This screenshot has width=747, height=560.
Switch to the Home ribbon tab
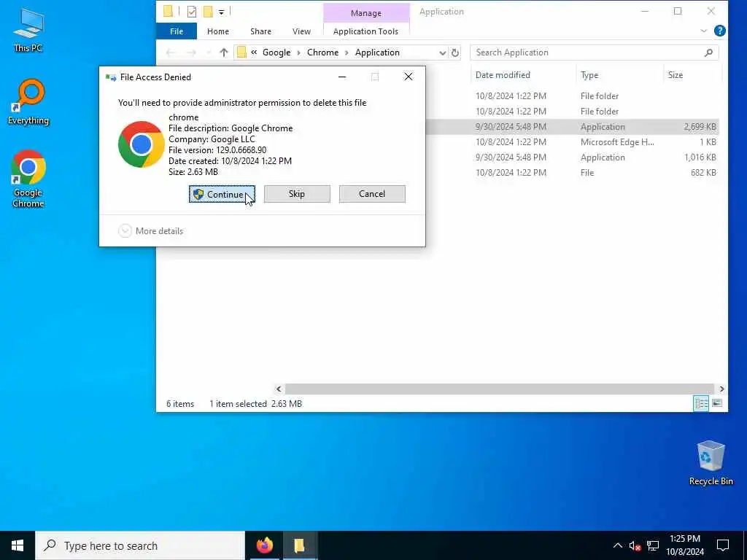click(217, 31)
